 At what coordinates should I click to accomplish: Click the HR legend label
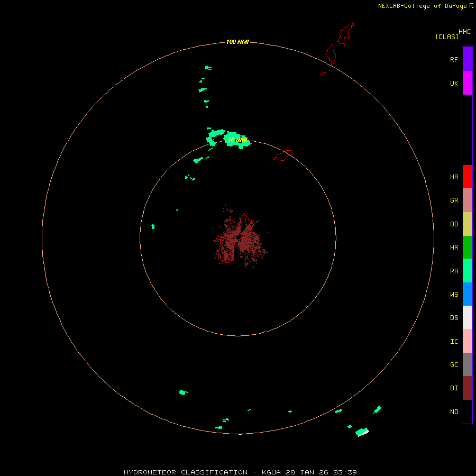(x=454, y=248)
